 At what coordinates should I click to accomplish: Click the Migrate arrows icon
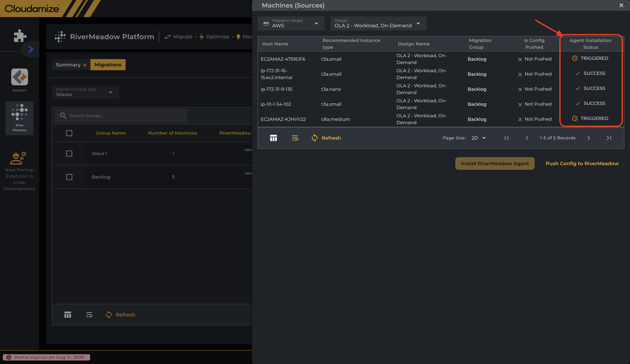[x=167, y=37]
